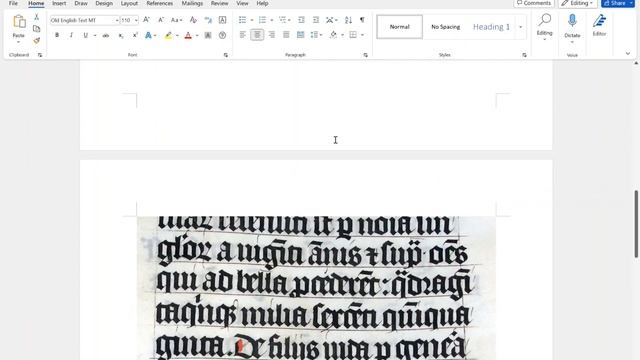Click the Editing mode button
640x360 pixels.
(578, 3)
